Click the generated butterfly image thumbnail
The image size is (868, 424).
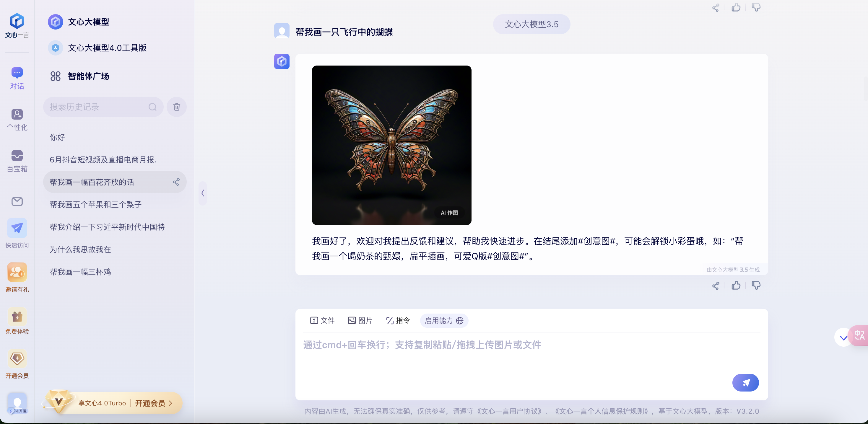tap(391, 145)
